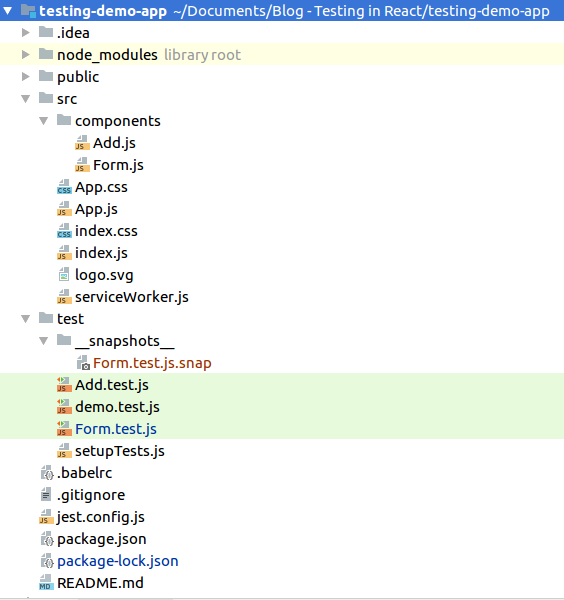Screen dimensions: 564x600
Task: Click the components folder icon
Action: (x=64, y=120)
